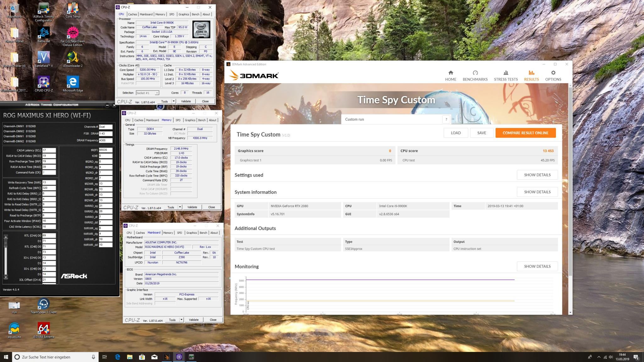Open the JDownloader 2 desktop shortcut
This screenshot has height=362, width=644.
73,59
